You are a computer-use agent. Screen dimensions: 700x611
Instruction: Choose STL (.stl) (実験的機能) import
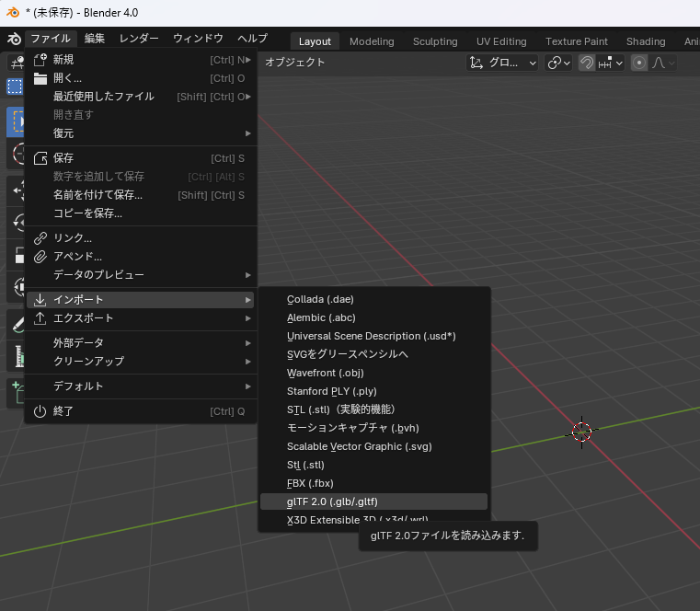coord(373,409)
